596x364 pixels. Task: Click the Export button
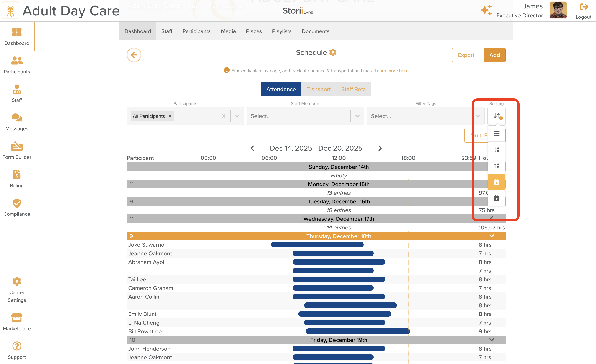tap(466, 55)
